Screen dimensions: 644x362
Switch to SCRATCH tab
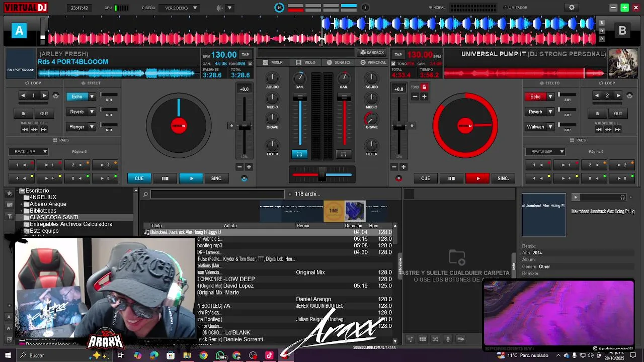coord(340,62)
